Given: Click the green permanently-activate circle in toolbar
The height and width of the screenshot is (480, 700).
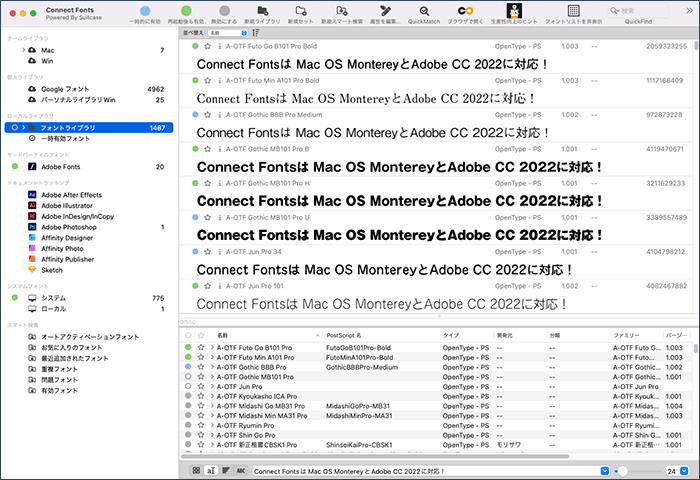Looking at the screenshot, I should coord(186,11).
